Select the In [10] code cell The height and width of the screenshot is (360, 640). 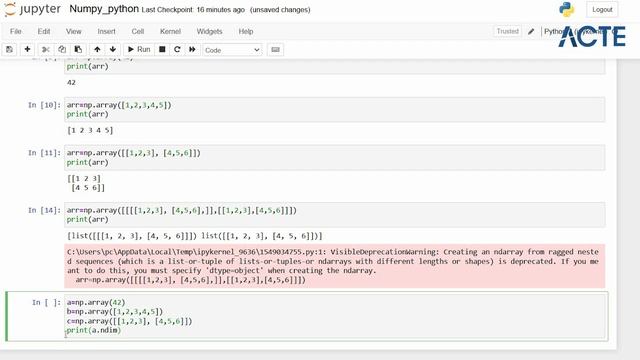point(335,109)
